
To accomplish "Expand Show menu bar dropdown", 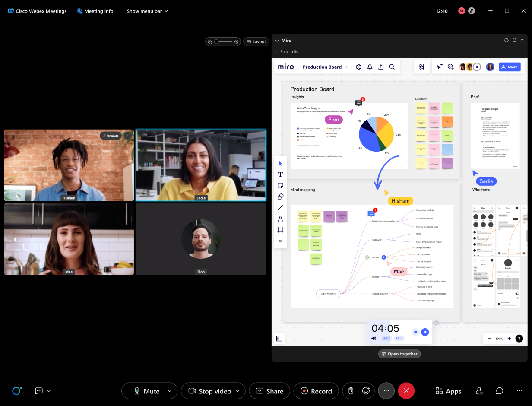I will [147, 11].
